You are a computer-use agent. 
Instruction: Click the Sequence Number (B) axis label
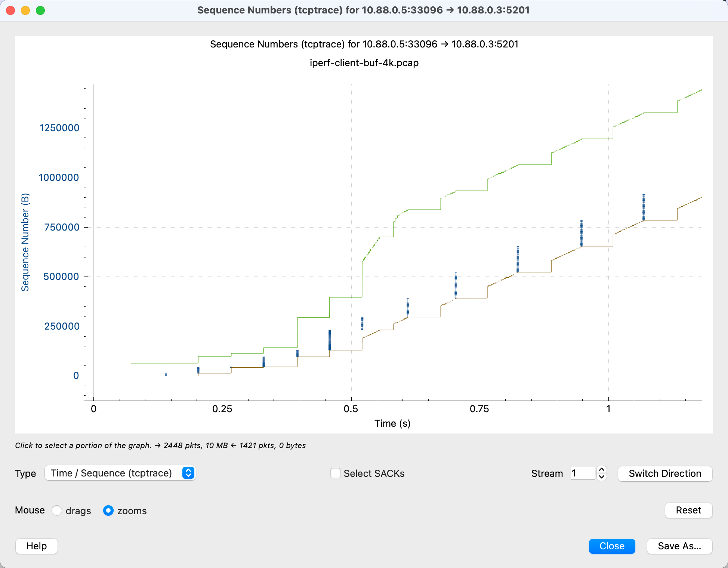coord(25,242)
